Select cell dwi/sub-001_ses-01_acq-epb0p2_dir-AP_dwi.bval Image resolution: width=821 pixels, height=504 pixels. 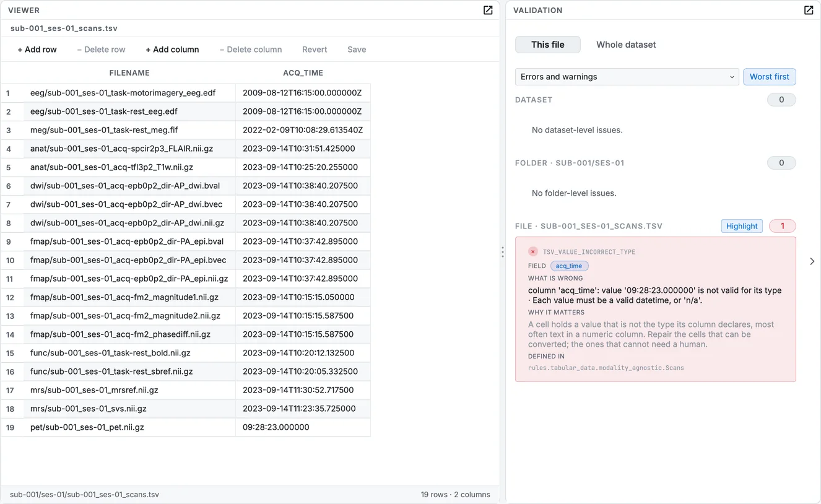129,186
